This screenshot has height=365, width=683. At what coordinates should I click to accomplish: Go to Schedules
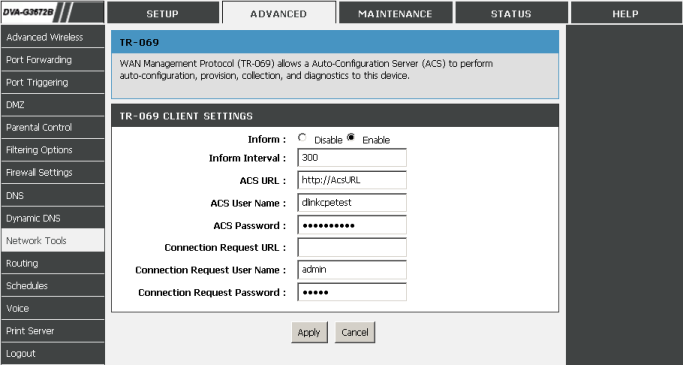(53, 286)
